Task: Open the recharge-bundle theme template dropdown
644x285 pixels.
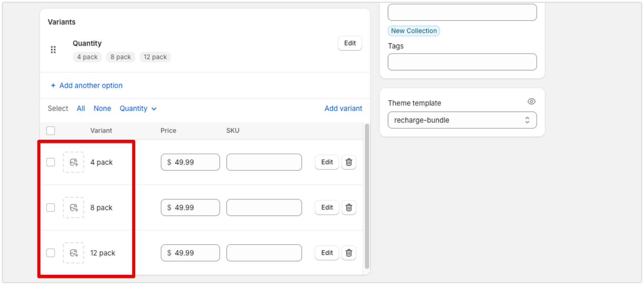Action: 462,120
